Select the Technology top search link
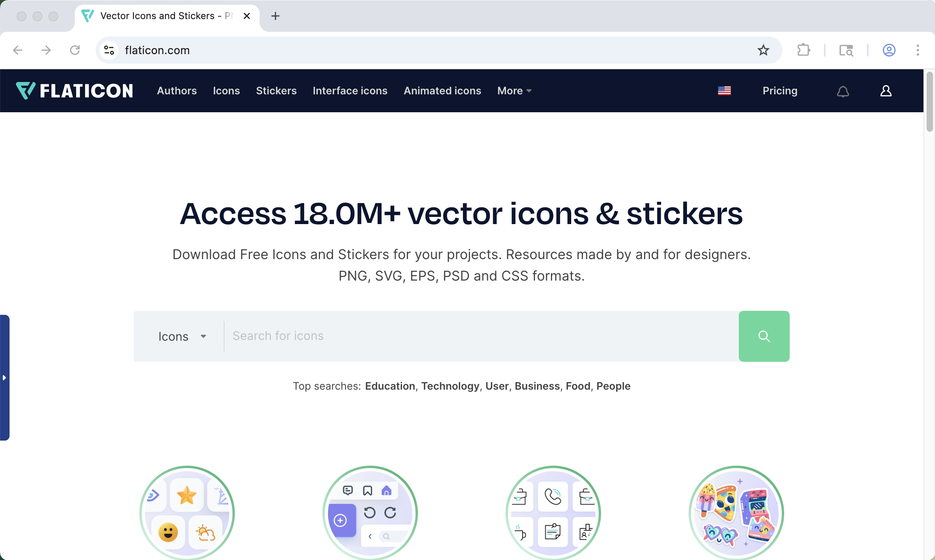The height and width of the screenshot is (560, 935). 450,386
